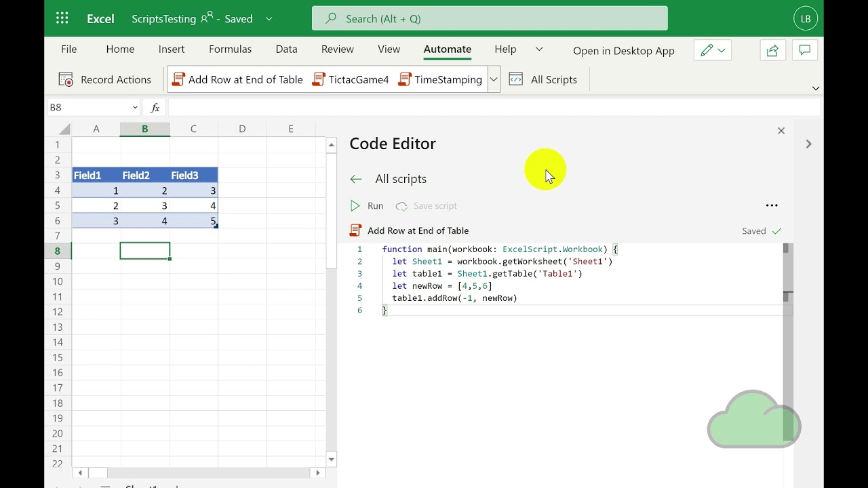The height and width of the screenshot is (488, 868).
Task: Expand the side pane chevron
Action: (808, 144)
